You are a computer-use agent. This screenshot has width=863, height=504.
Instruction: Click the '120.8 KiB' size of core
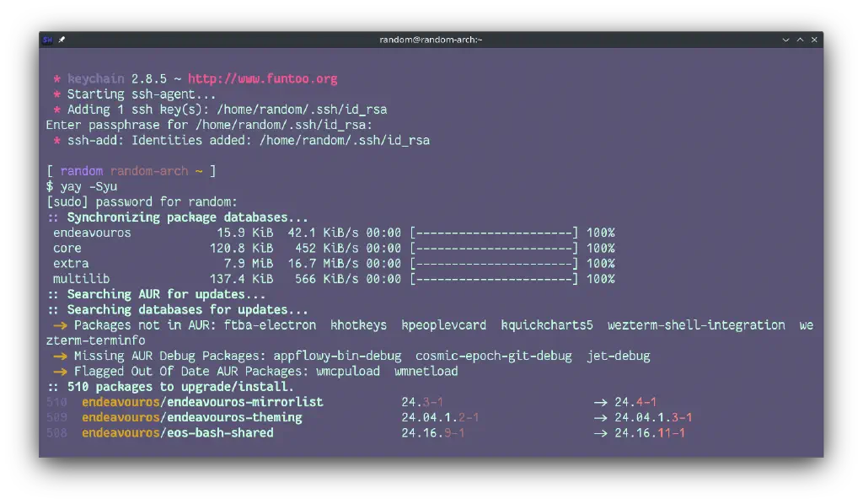click(x=241, y=248)
